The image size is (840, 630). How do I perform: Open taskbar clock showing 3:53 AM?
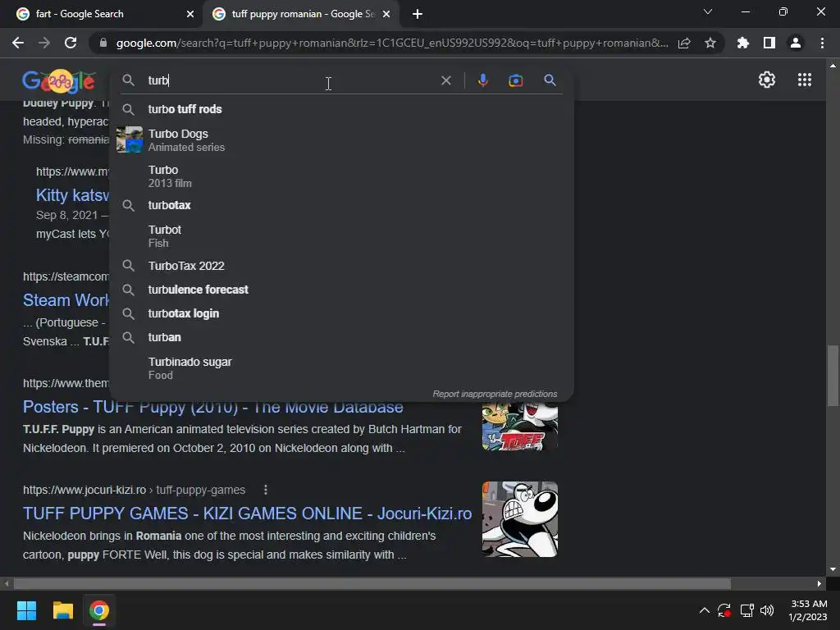coord(808,610)
